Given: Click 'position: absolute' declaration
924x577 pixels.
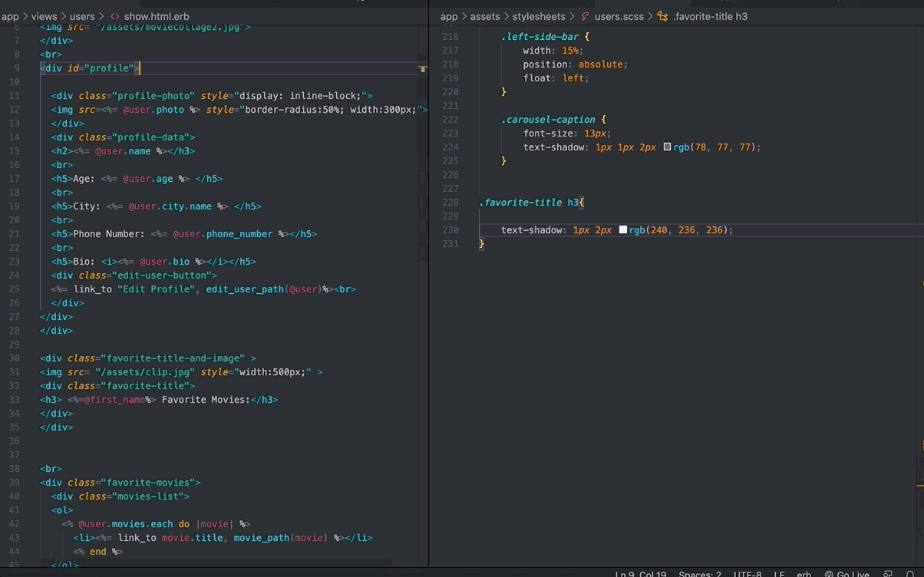Looking at the screenshot, I should 576,64.
